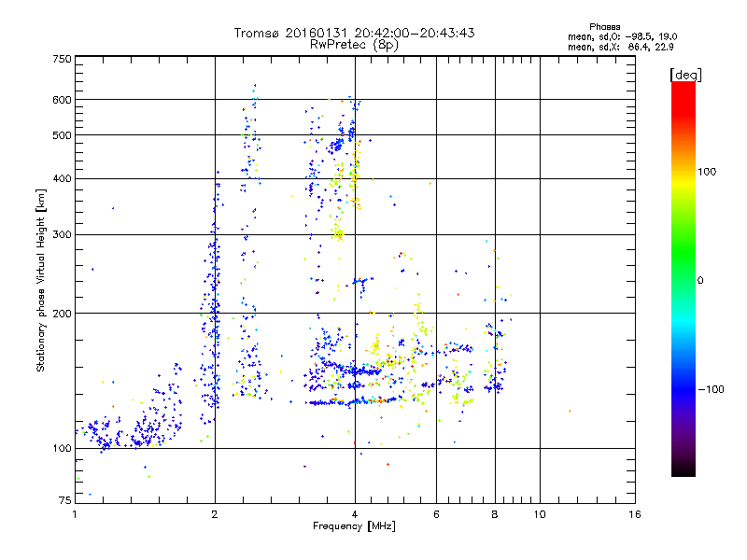747x560 pixels.
Task: Click y-axis tick label '100'
Action: pyautogui.click(x=62, y=449)
